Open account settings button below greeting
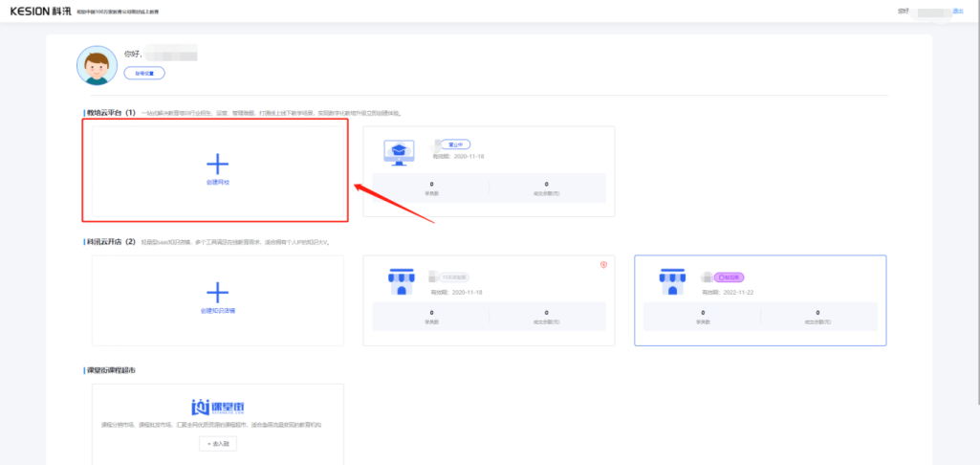980x465 pixels. pos(143,73)
